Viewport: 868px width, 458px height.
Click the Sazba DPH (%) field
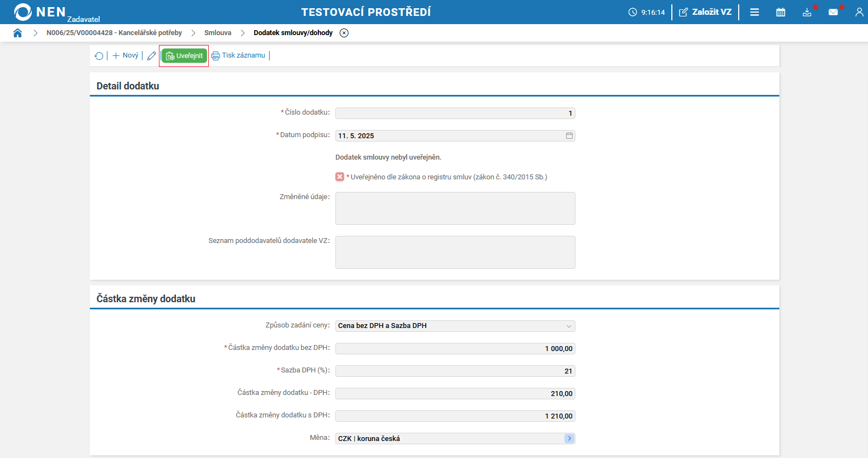pos(455,371)
